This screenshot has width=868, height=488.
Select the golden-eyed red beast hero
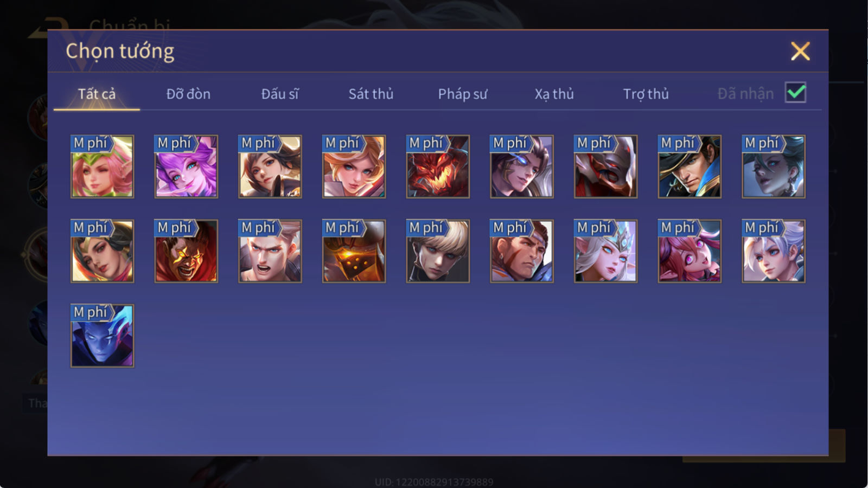186,251
